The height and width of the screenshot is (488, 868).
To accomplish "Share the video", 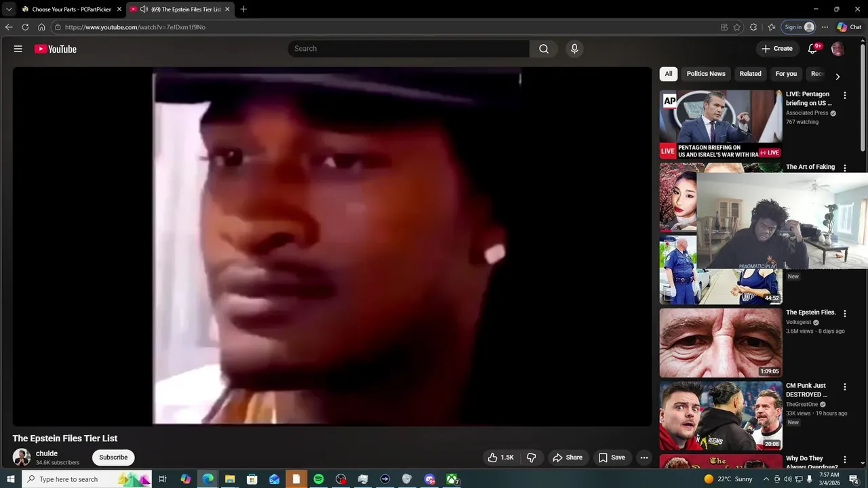I will pos(567,457).
